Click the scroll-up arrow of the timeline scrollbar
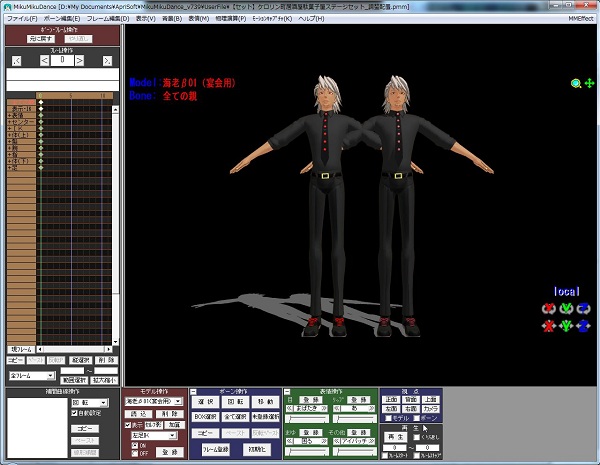600x465 pixels. pos(115,109)
